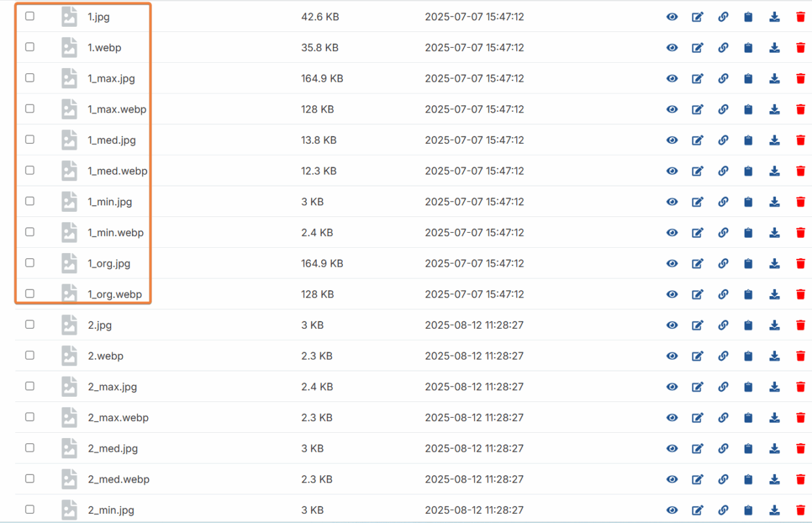Edit the 1.webp file using pencil icon
The image size is (812, 523).
[x=697, y=48]
